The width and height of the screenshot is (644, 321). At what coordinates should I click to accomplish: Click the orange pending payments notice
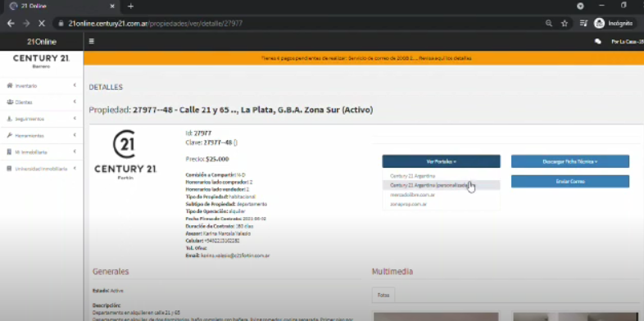click(x=366, y=58)
